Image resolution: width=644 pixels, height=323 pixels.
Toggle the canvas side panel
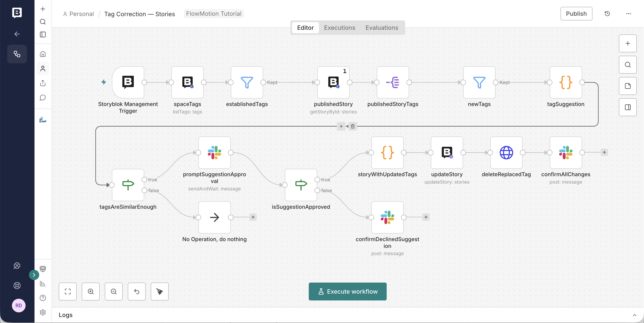point(628,107)
